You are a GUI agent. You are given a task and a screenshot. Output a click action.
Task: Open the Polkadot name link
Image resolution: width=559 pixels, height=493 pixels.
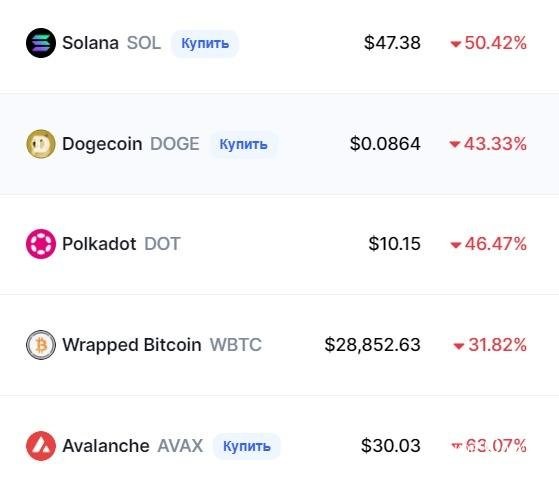[x=99, y=244]
